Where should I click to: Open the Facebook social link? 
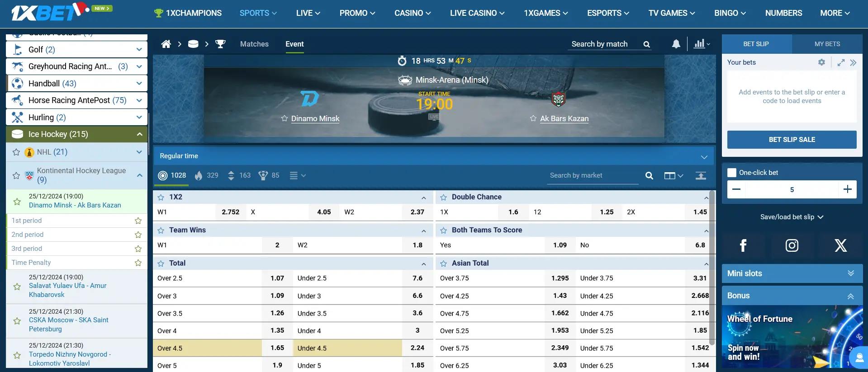tap(743, 245)
